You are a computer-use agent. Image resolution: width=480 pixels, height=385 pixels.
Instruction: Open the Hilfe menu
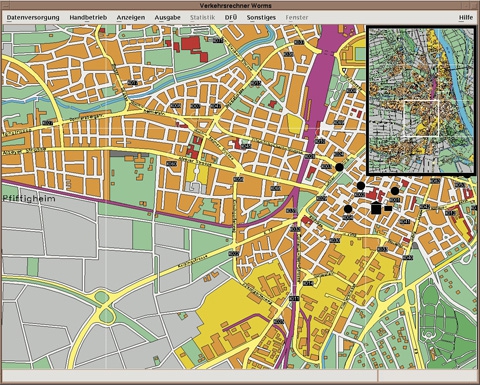coord(466,18)
